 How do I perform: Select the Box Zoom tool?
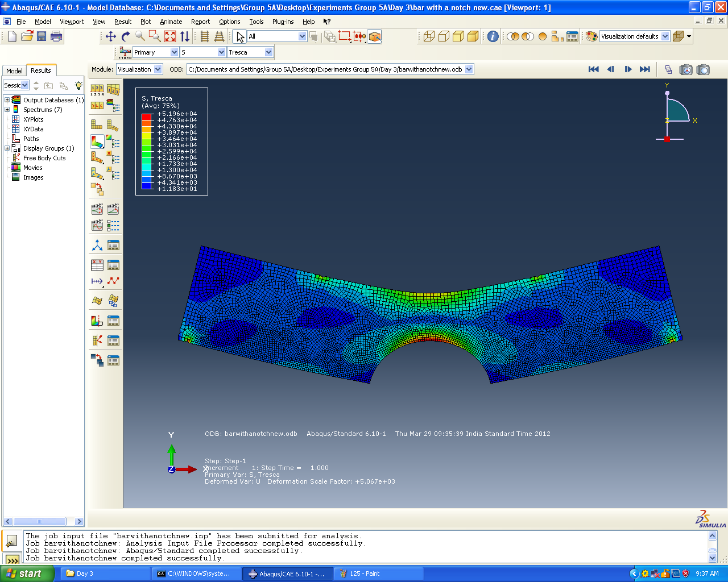click(x=155, y=36)
